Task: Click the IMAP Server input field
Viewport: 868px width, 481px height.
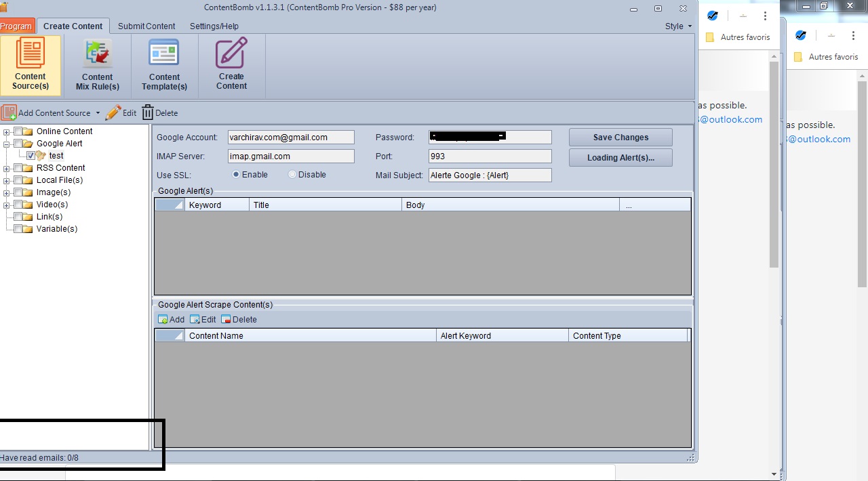Action: point(291,156)
